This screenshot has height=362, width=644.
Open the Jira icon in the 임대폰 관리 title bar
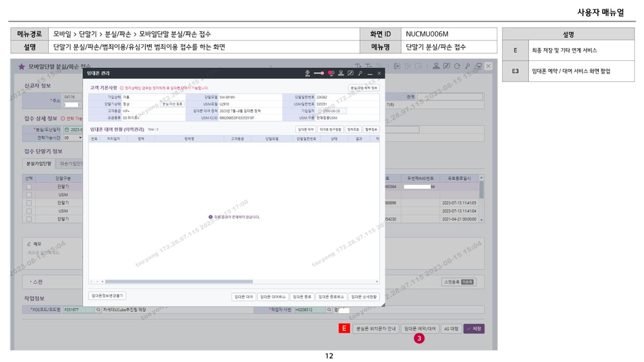(x=308, y=74)
